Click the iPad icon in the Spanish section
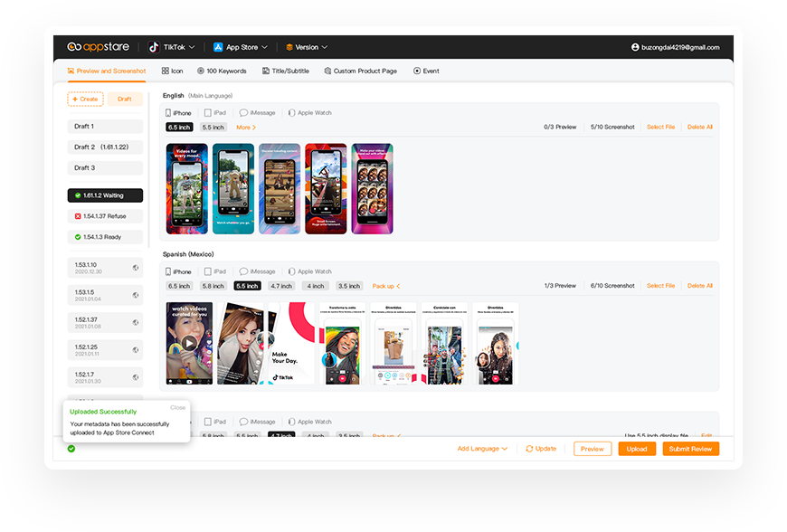Image resolution: width=787 pixels, height=532 pixels. (213, 271)
